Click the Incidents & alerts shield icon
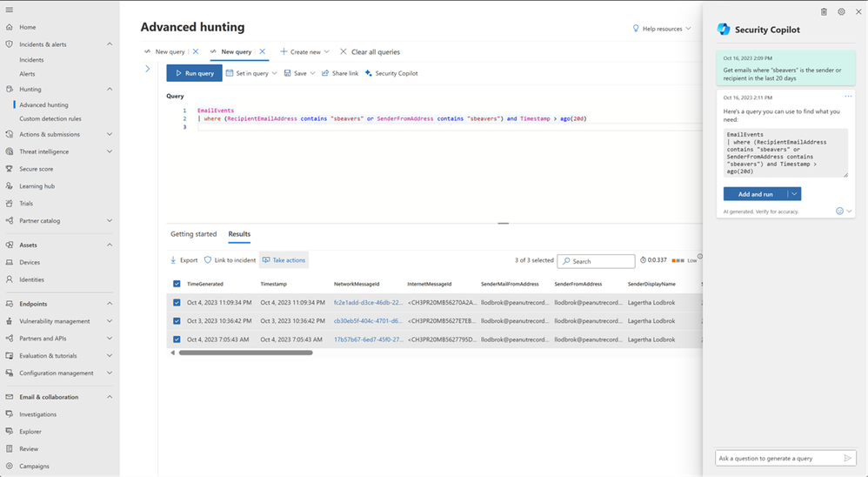 (9, 44)
